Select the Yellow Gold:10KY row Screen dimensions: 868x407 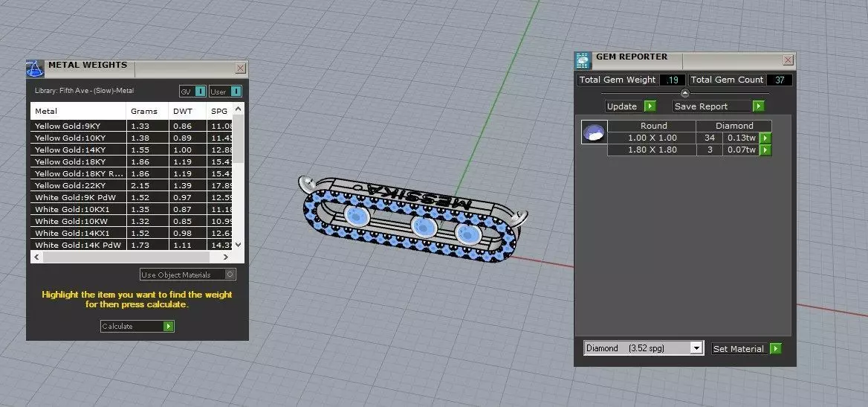[x=132, y=138]
